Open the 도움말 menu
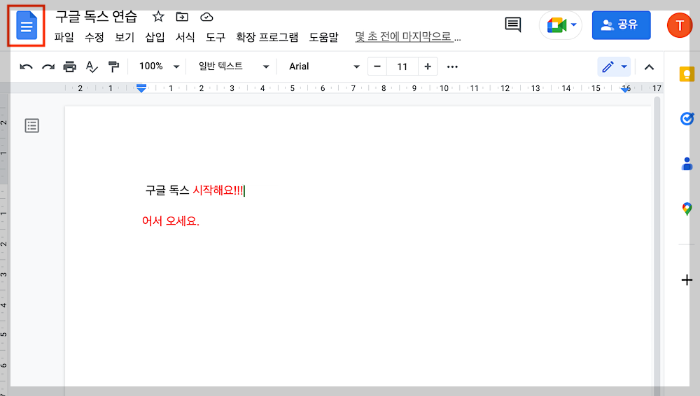This screenshot has width=700, height=396. [324, 37]
